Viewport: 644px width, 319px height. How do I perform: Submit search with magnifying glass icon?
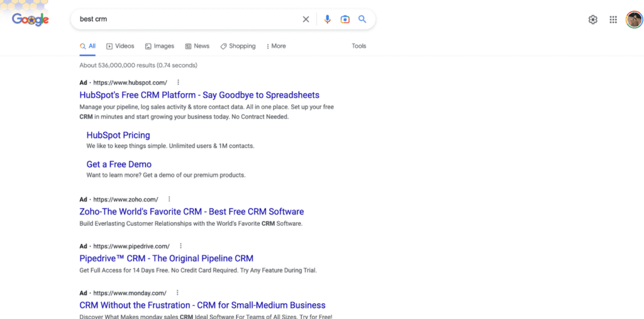point(362,19)
